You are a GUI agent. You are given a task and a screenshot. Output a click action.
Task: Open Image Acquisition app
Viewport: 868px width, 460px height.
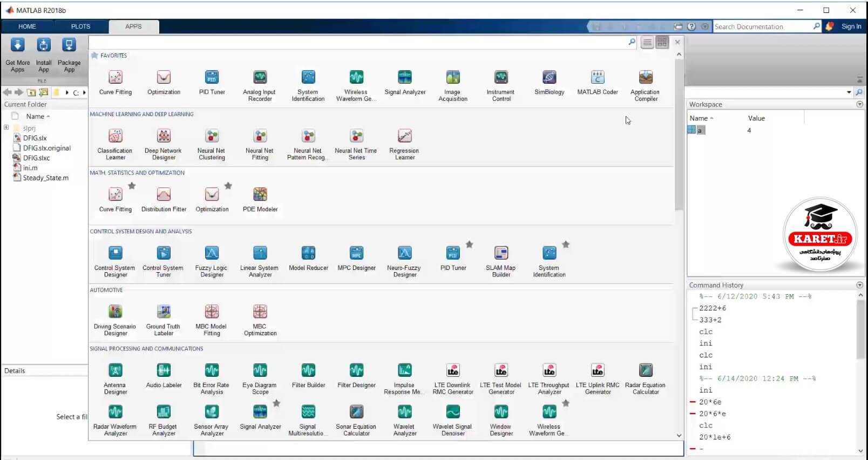pyautogui.click(x=453, y=86)
